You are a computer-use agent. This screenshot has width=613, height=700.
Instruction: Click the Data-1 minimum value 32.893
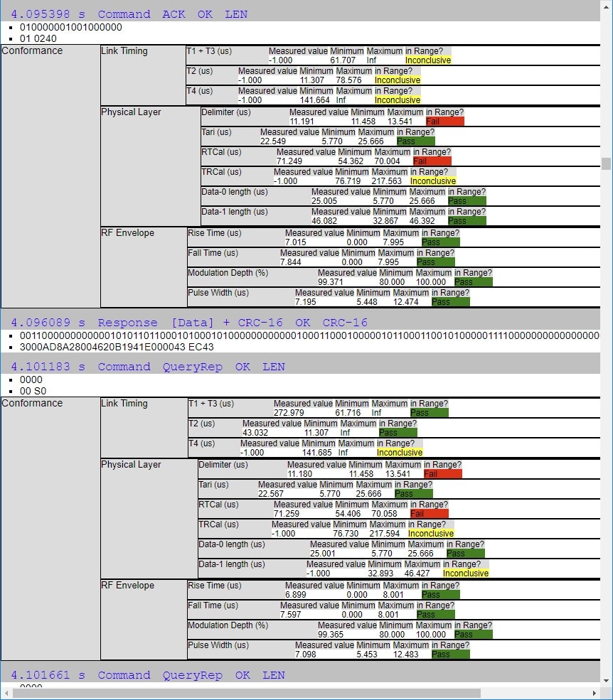380,574
